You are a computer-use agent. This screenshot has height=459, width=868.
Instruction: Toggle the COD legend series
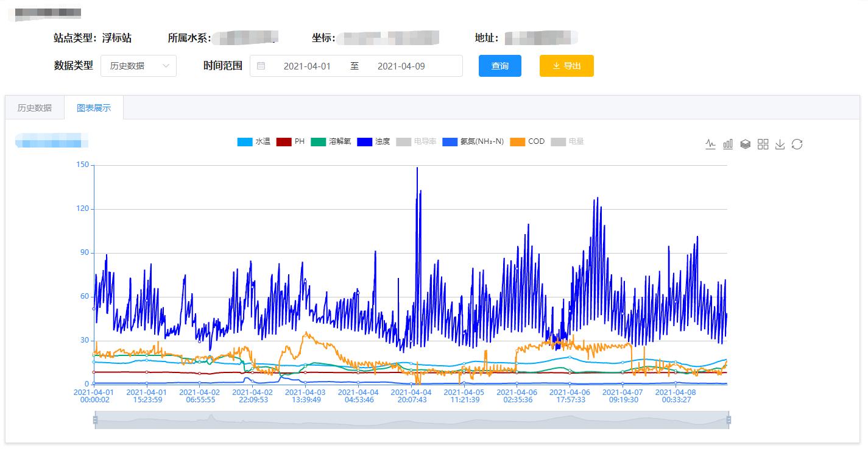[x=528, y=141]
